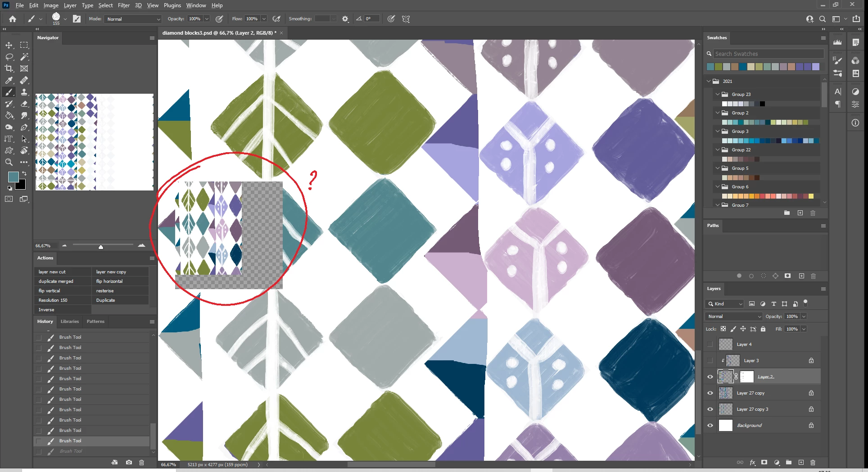Select the Clone Stamp tool
This screenshot has width=868, height=472.
(x=24, y=92)
